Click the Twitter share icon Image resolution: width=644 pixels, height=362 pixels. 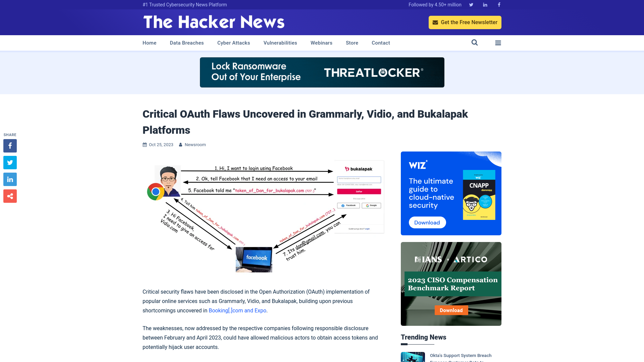click(10, 162)
